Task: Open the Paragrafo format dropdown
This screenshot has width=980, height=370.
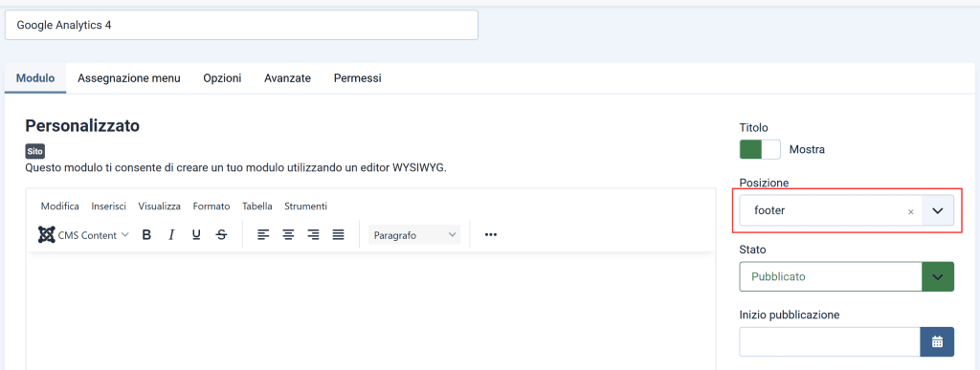Action: [x=414, y=235]
